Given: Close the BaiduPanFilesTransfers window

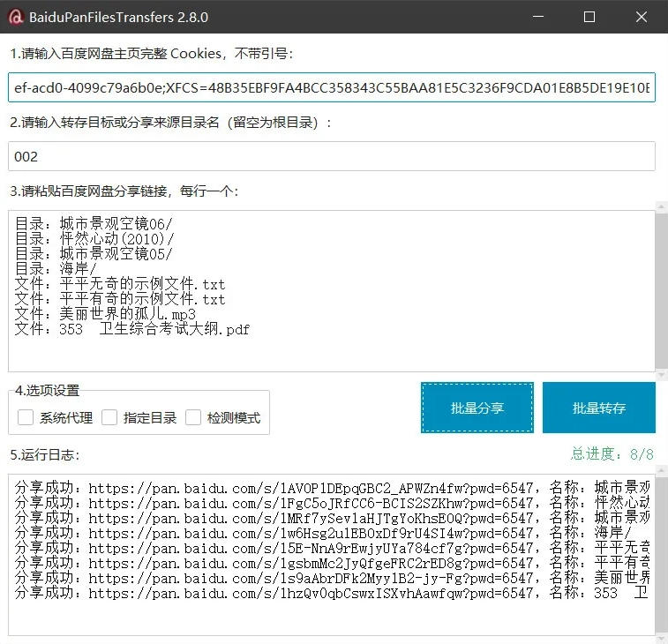Looking at the screenshot, I should pyautogui.click(x=642, y=17).
